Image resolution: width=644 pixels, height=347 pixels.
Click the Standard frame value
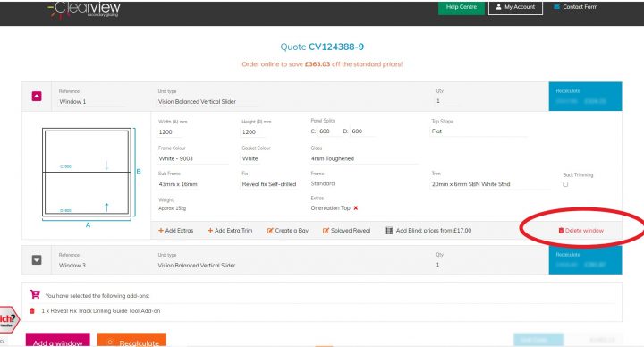(x=323, y=183)
